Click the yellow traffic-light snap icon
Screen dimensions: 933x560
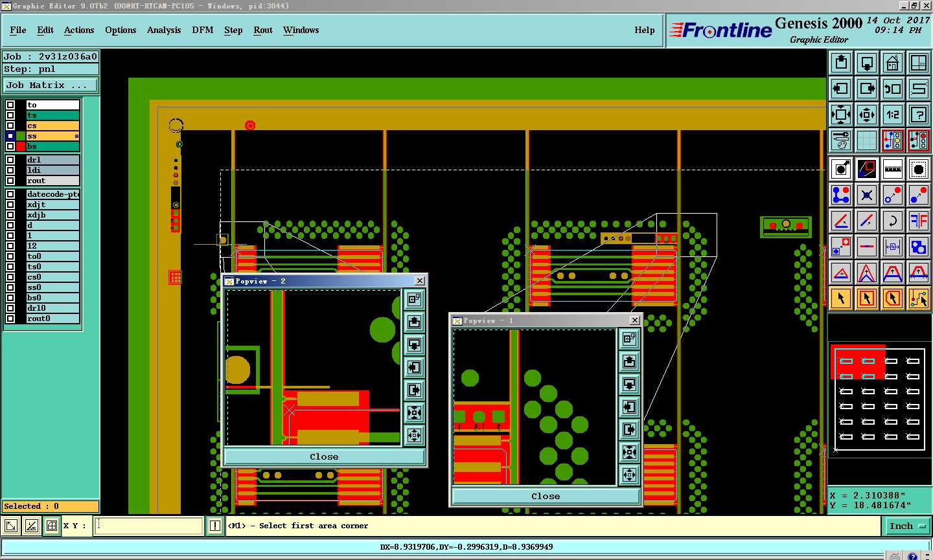[893, 140]
